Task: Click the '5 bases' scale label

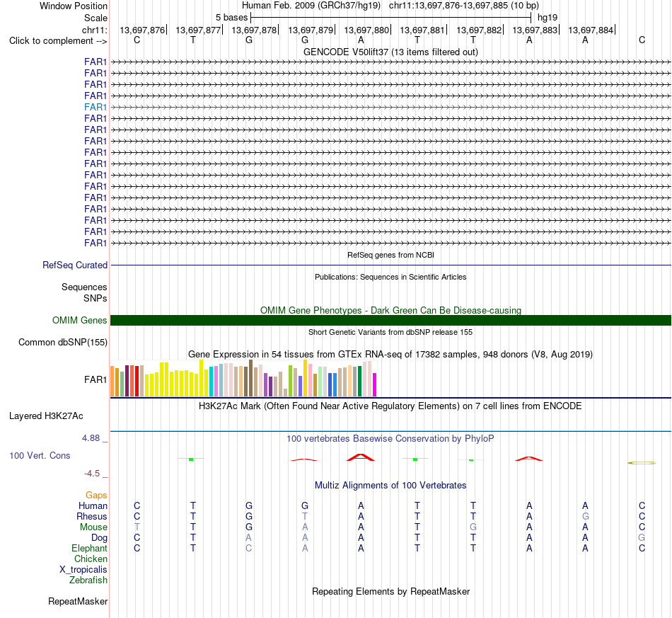Action: 231,18
